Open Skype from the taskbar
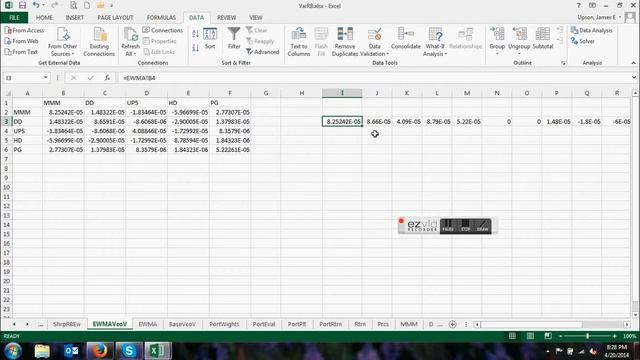The width and height of the screenshot is (640, 360). coord(129,351)
